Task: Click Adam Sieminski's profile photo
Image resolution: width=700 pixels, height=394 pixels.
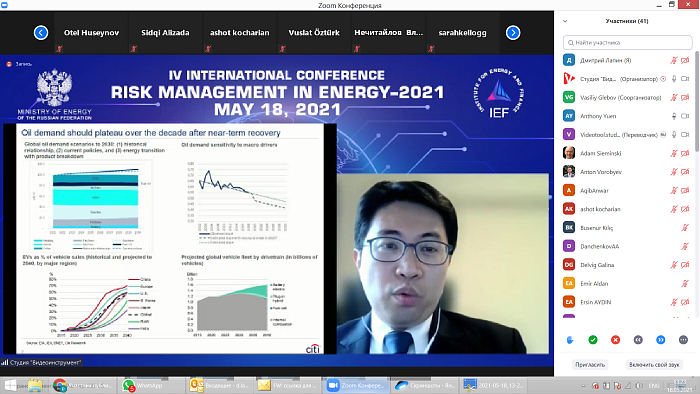Action: tap(569, 153)
